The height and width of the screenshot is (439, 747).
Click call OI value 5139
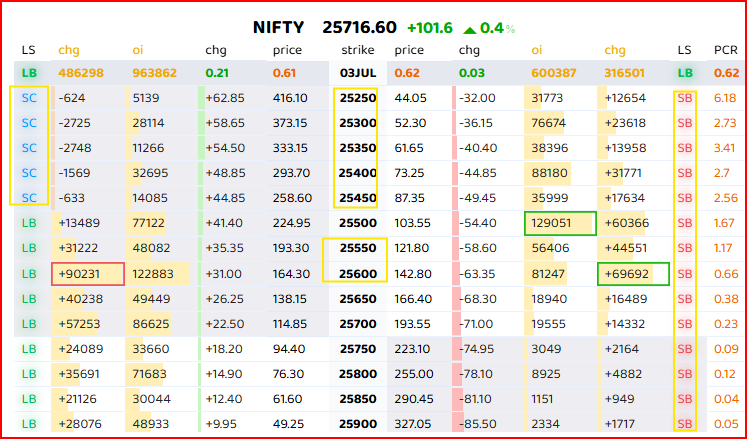pyautogui.click(x=146, y=98)
